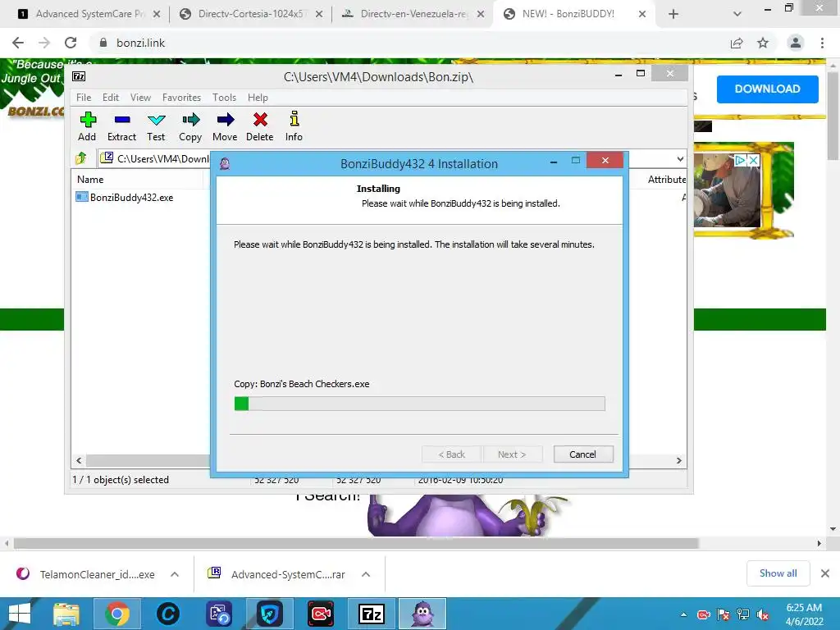
Task: Click the AdChoices icon on ad
Action: pos(741,160)
